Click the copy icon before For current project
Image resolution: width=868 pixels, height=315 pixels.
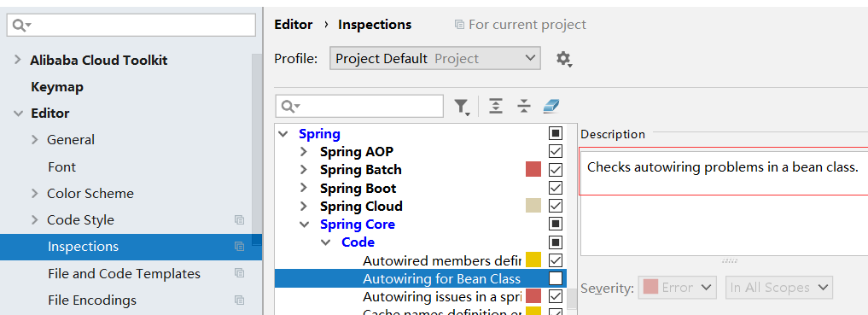point(459,25)
